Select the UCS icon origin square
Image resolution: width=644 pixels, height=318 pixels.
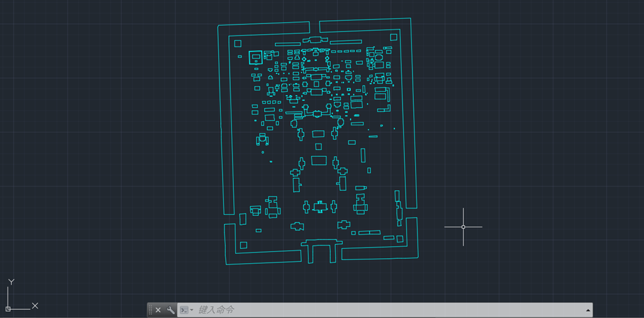point(8,309)
